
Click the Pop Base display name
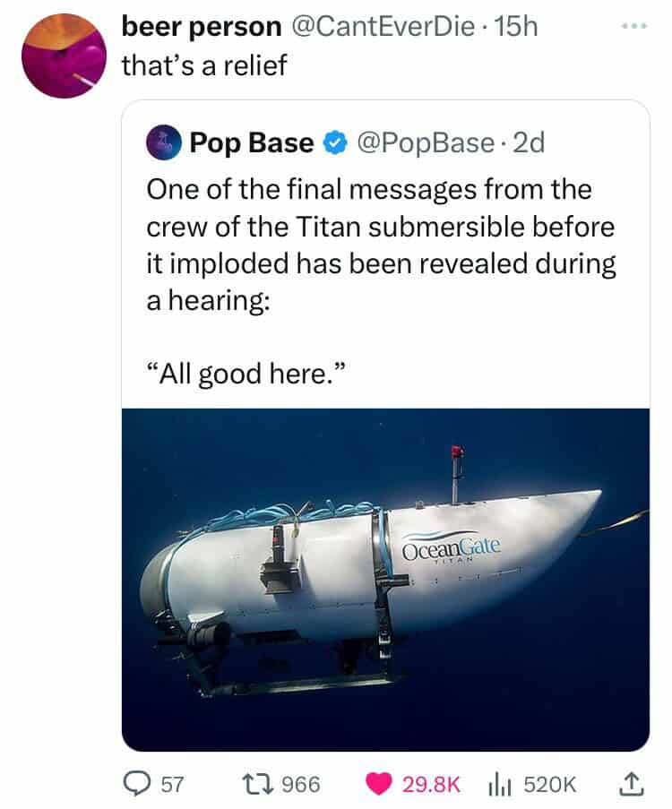[252, 143]
